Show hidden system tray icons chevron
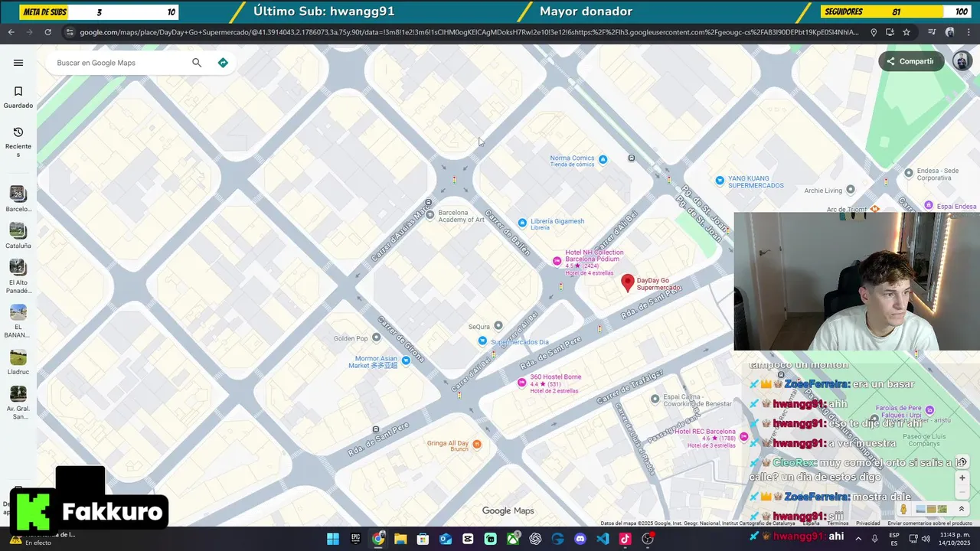 click(857, 539)
